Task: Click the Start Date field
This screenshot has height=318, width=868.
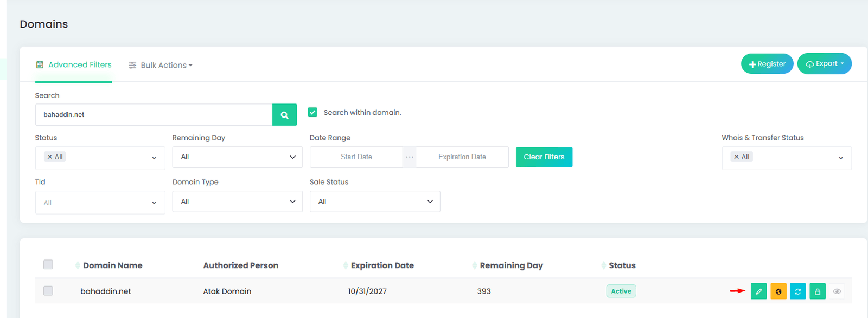Action: (356, 157)
